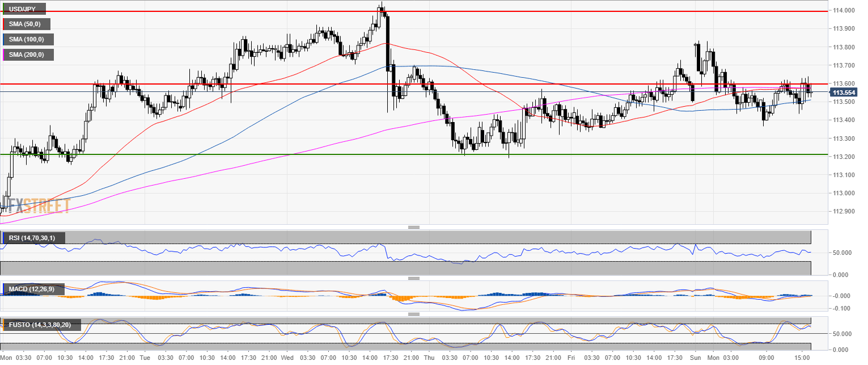Viewport: 868px width, 365px height.
Task: Click the current price tag 113.554
Action: pos(843,92)
